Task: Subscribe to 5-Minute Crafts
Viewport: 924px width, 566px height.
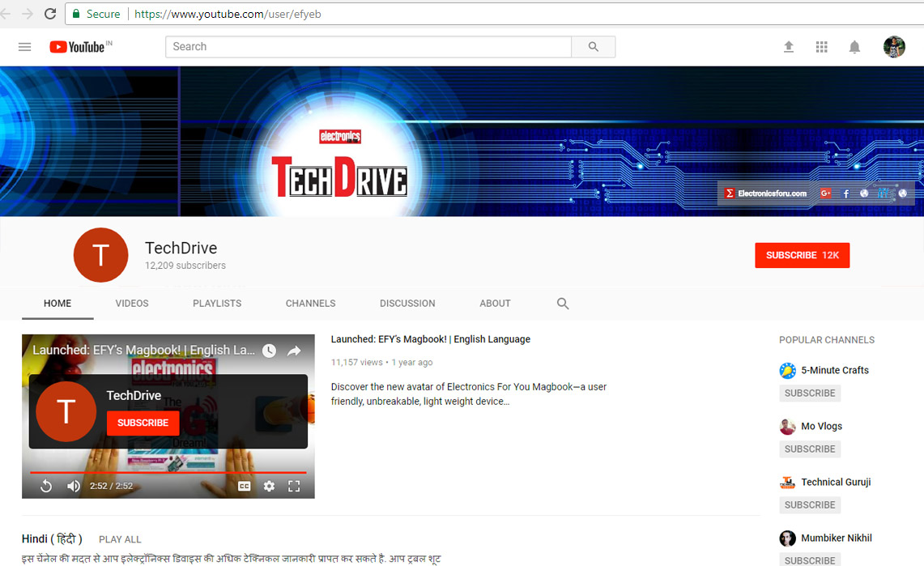Action: [x=810, y=393]
